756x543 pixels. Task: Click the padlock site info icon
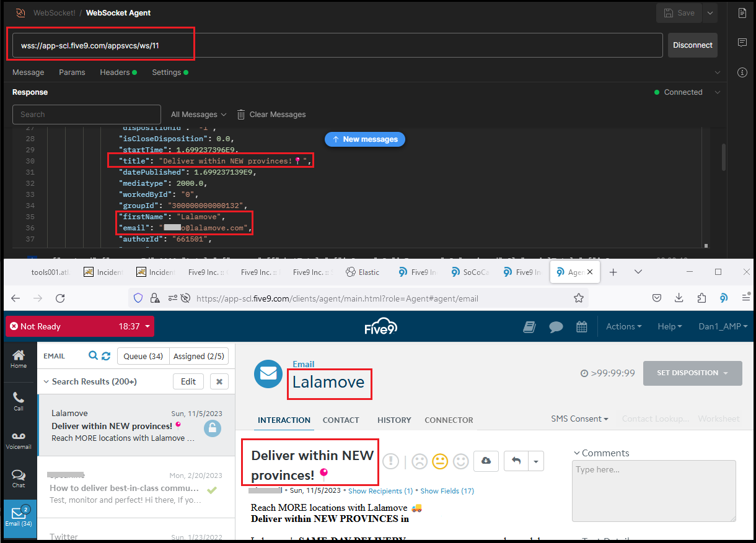coord(154,298)
